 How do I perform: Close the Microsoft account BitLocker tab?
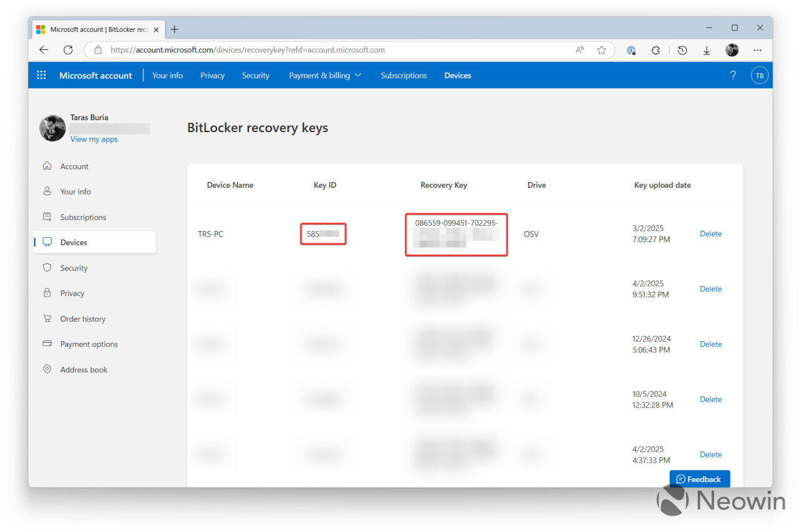[x=156, y=29]
